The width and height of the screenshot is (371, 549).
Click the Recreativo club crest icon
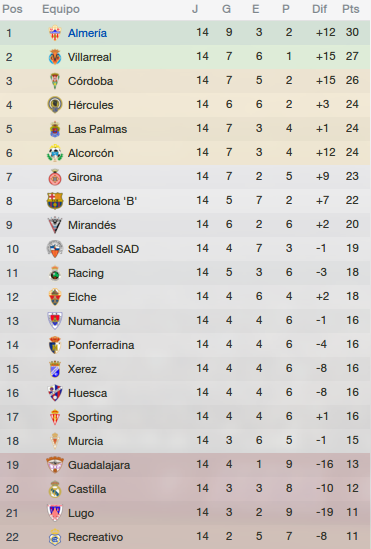[55, 537]
